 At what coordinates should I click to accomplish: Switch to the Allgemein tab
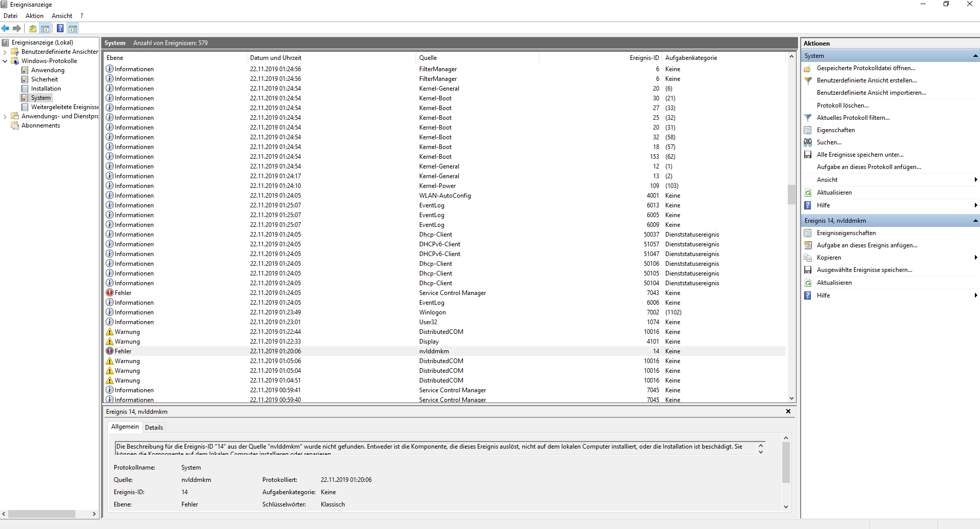(x=125, y=427)
